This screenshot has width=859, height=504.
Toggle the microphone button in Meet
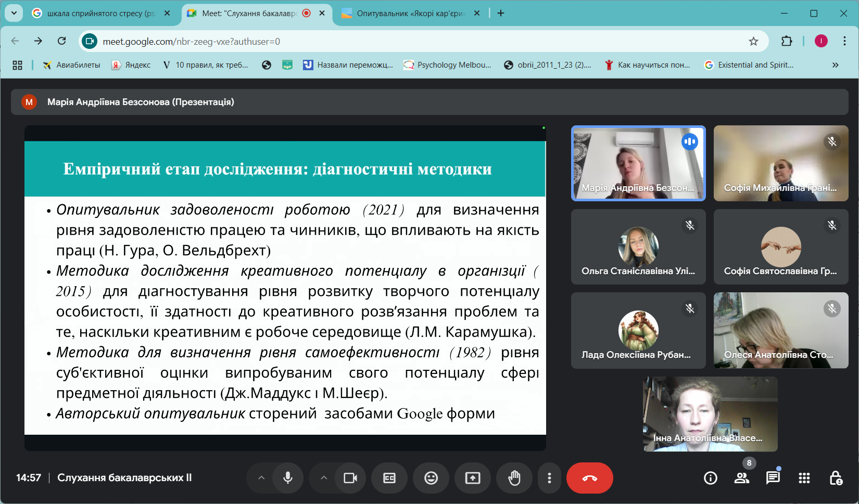click(x=287, y=478)
